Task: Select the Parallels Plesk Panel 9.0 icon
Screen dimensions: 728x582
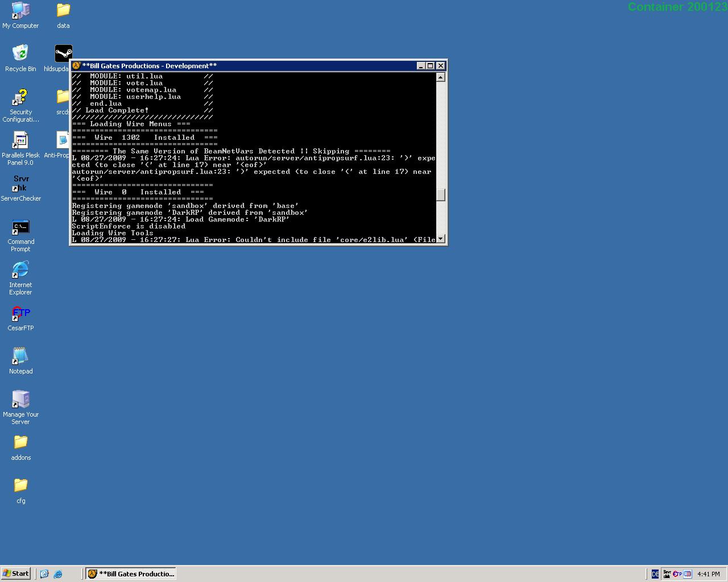Action: click(20, 140)
